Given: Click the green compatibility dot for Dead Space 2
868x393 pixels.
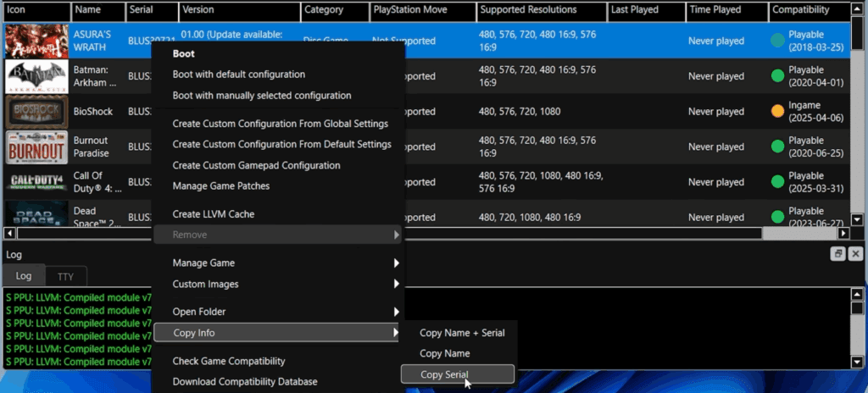Looking at the screenshot, I should point(778,217).
